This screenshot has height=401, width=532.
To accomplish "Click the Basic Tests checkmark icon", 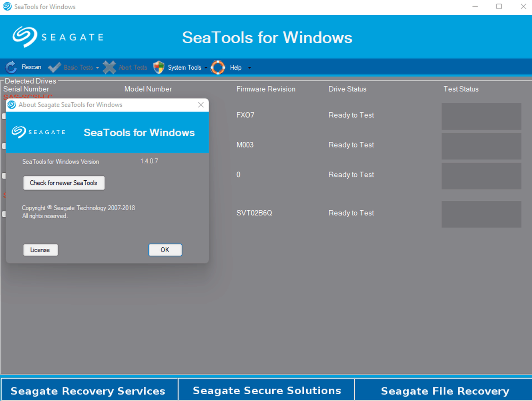I will click(x=54, y=67).
